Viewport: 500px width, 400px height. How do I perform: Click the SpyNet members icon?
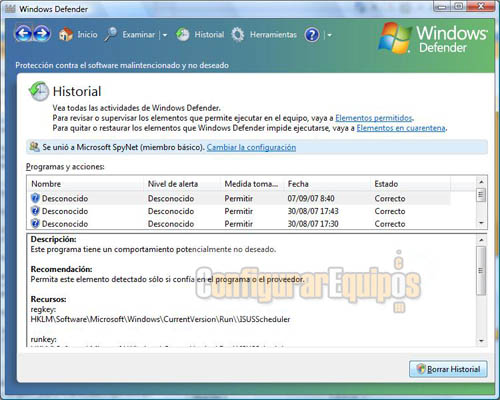pos(34,147)
